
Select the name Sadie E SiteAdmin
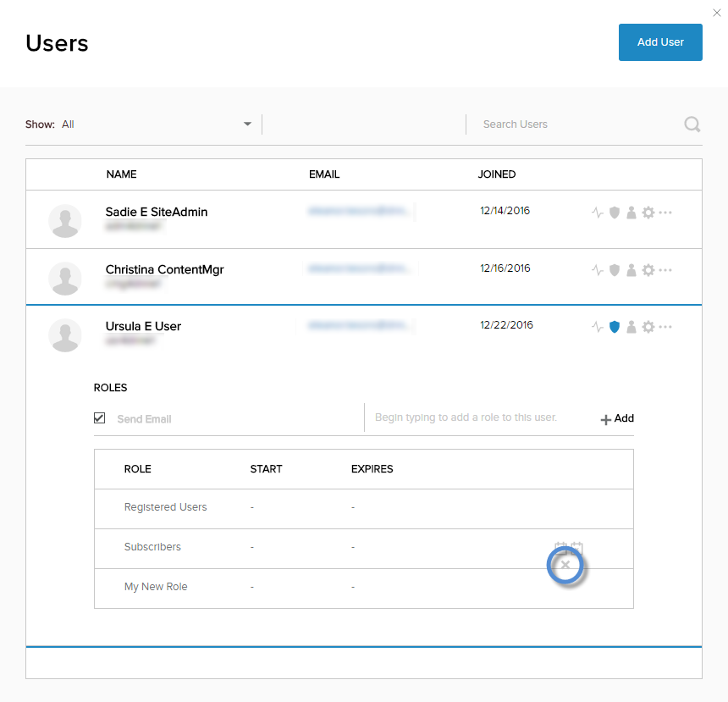click(x=157, y=213)
